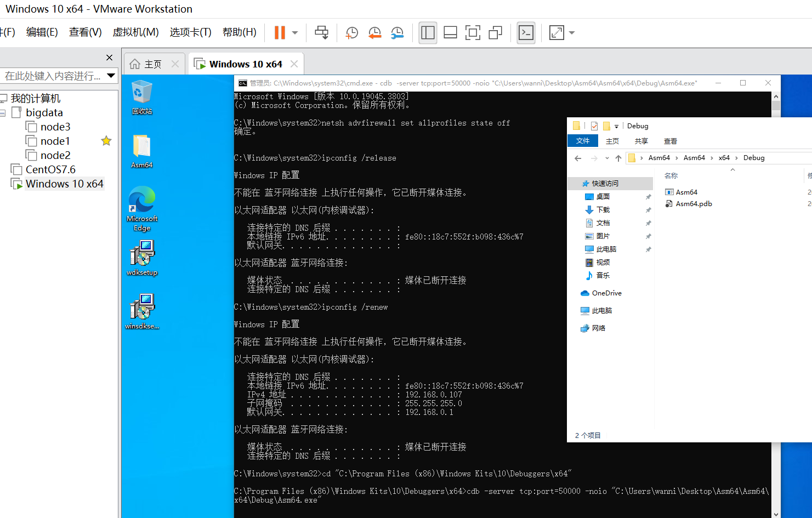The width and height of the screenshot is (812, 518).
Task: Open the 主页 ribbon tab in Explorer
Action: tap(612, 141)
